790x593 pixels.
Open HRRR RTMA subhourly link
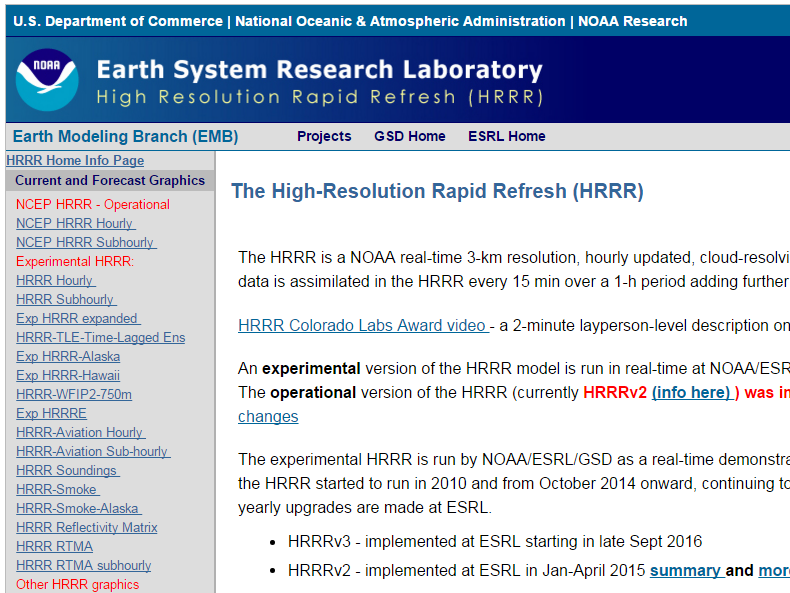(x=84, y=565)
